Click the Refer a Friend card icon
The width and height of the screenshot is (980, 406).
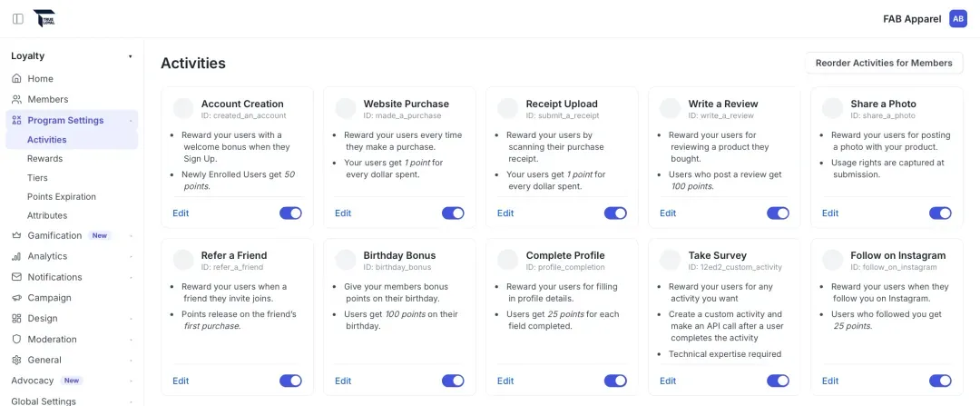[183, 260]
